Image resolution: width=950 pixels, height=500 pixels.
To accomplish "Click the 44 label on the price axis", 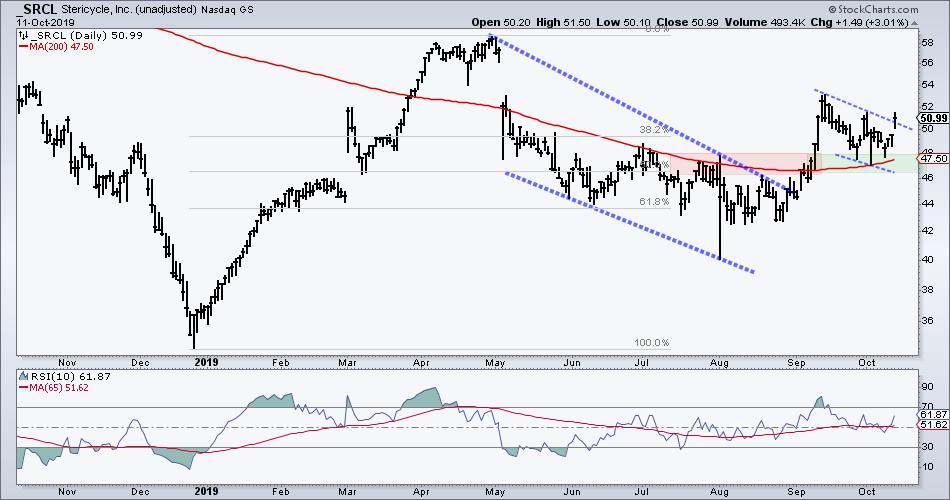I will click(927, 203).
